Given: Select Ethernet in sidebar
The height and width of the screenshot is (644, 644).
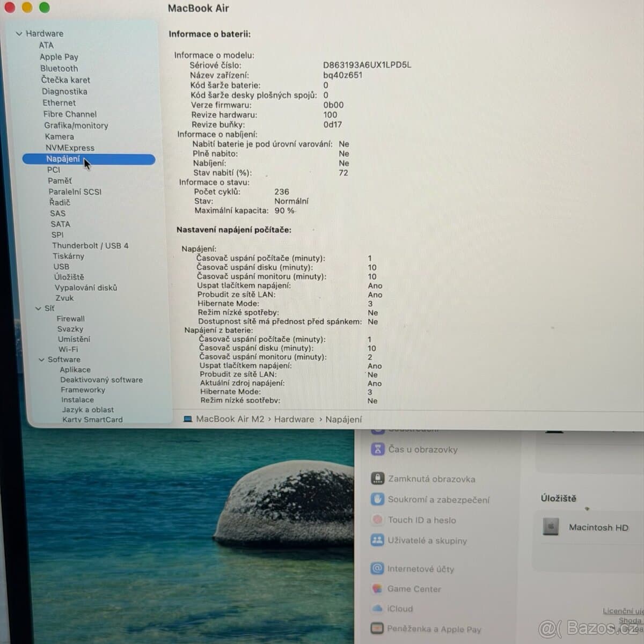Looking at the screenshot, I should click(x=59, y=103).
